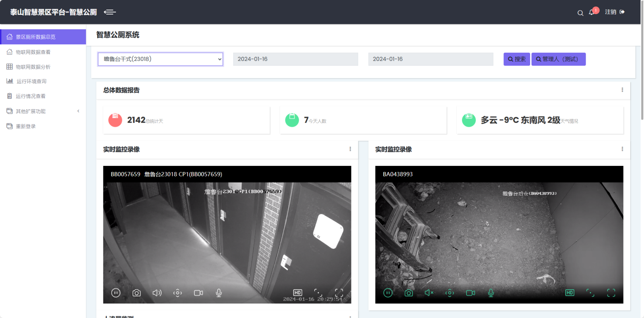Open PTZ control on the BA0438993 camera

pos(450,293)
